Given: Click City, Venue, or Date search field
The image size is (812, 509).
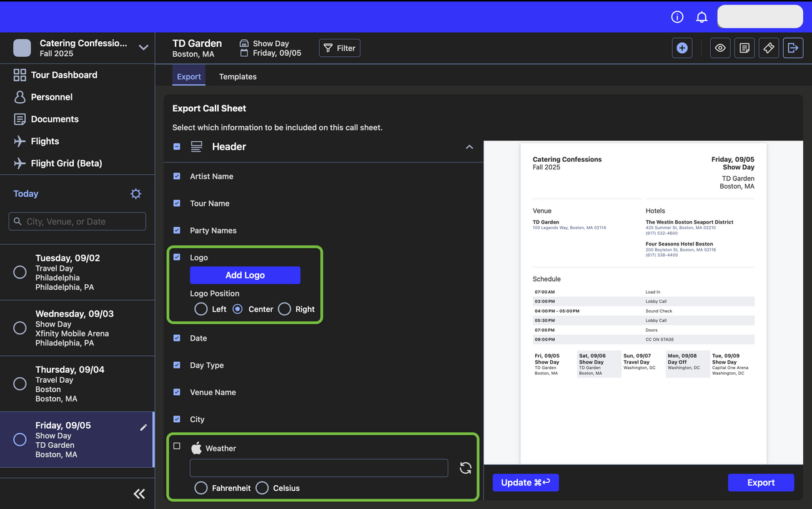Looking at the screenshot, I should tap(77, 221).
